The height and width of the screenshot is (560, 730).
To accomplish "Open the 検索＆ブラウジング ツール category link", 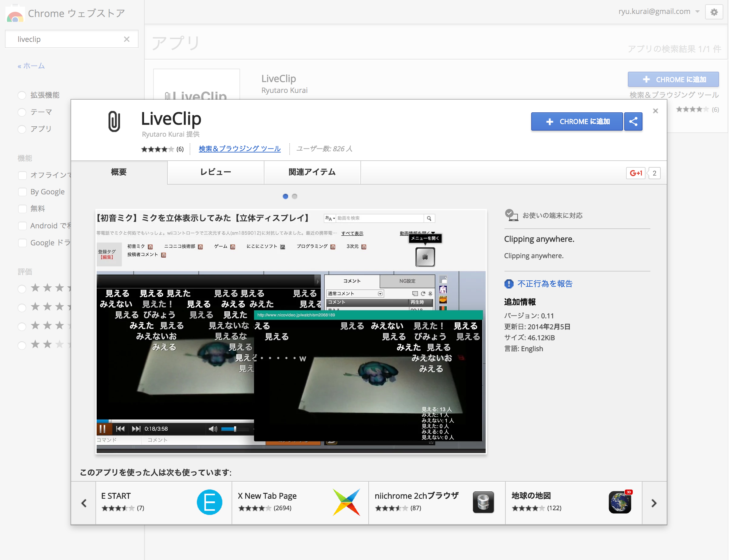I will click(x=240, y=149).
